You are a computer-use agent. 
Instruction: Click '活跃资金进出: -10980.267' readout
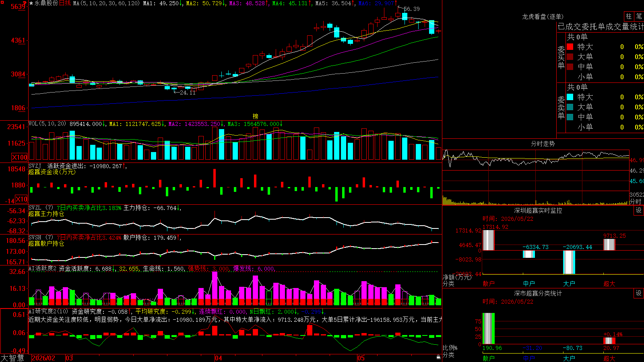tap(85, 166)
